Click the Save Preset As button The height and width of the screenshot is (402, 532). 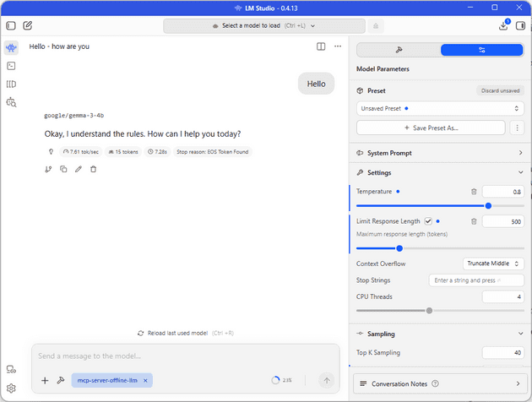431,128
